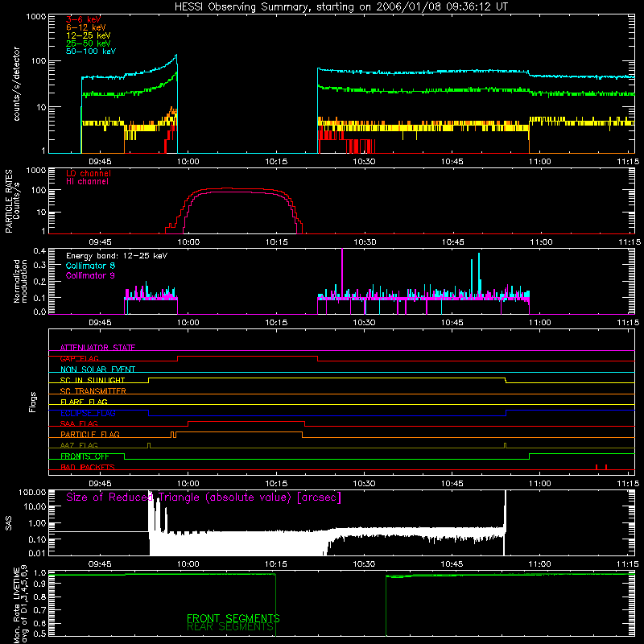Click the SAA_FLAG label
The image size is (644, 644).
pos(79,423)
